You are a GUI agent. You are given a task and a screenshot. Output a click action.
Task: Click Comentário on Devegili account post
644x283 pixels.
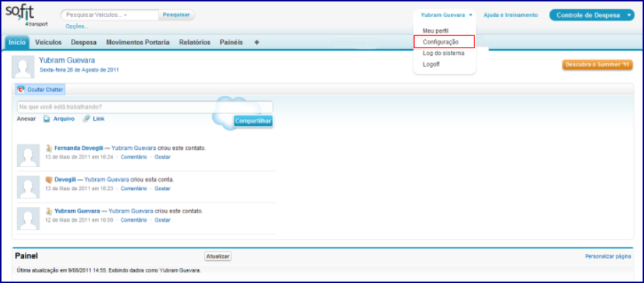(x=133, y=188)
